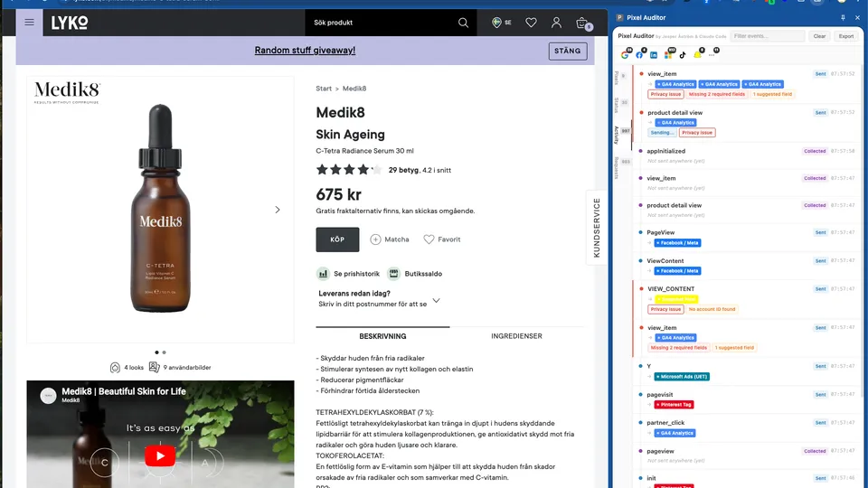The width and height of the screenshot is (868, 488).
Task: Open Butikssaldo store icon
Action: pyautogui.click(x=393, y=273)
